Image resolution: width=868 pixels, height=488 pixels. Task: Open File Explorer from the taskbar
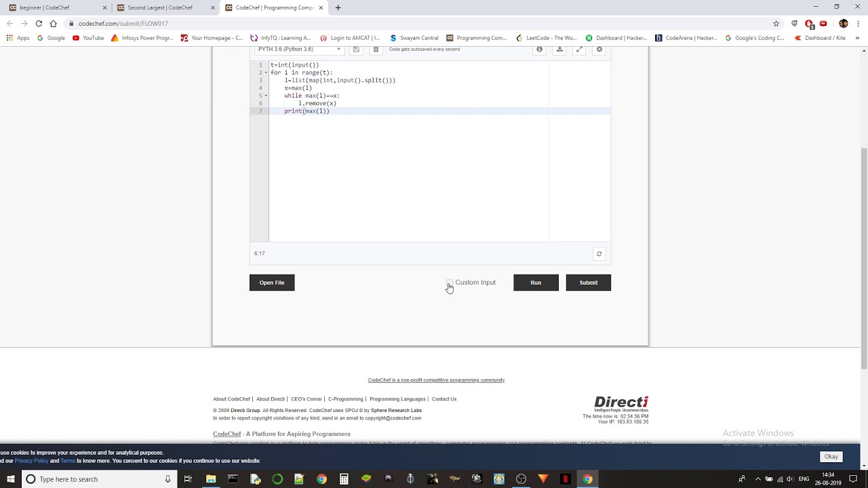point(211,479)
